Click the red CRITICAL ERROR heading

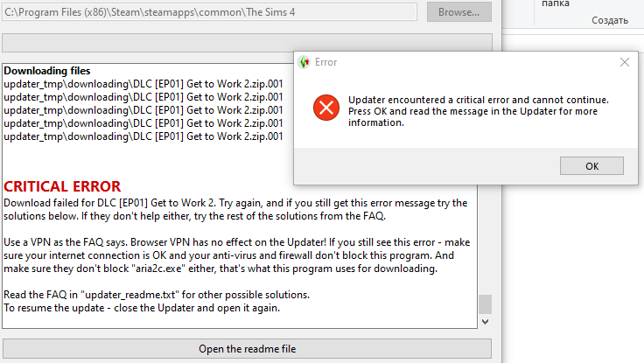click(x=62, y=186)
